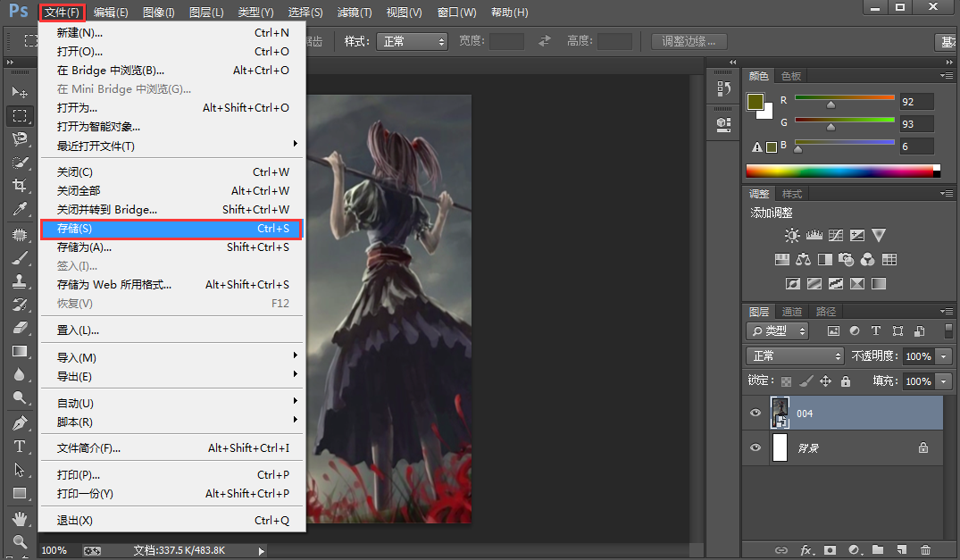Switch to the 色板 tab
The width and height of the screenshot is (960, 560).
click(791, 76)
